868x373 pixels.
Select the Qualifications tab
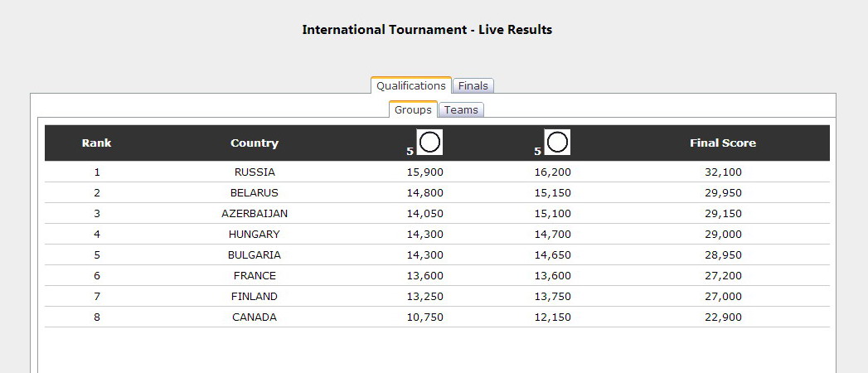pos(411,86)
